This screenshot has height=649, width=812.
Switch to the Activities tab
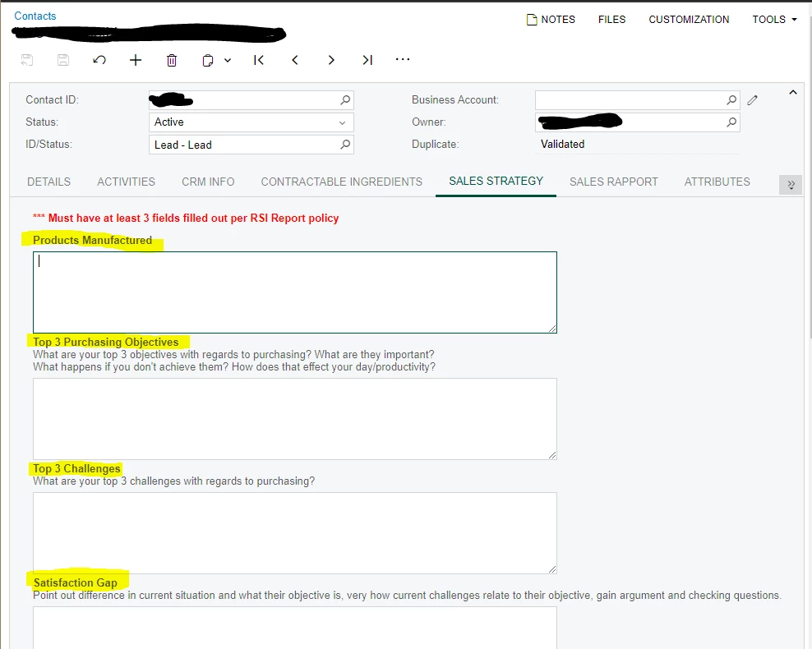tap(126, 182)
